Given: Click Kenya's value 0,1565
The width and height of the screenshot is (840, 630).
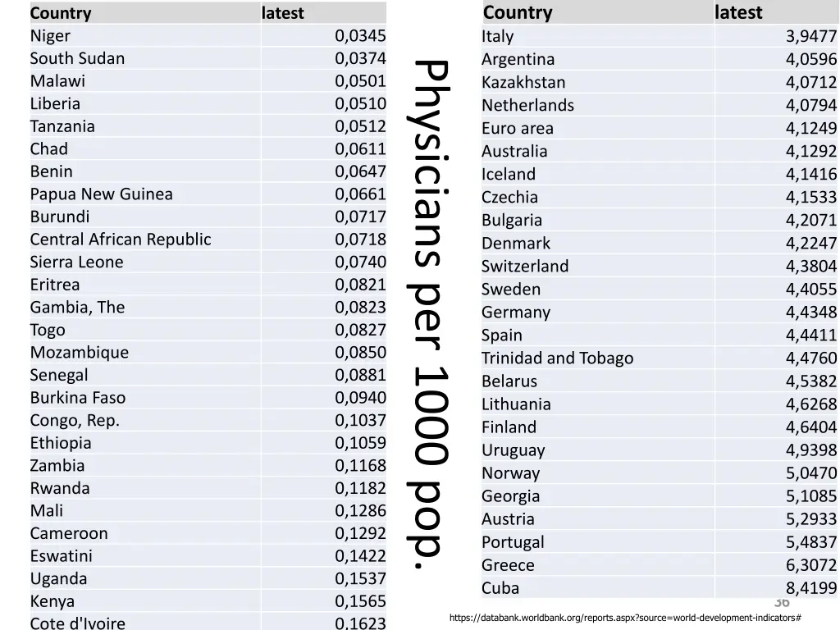Looking at the screenshot, I should 323,601.
